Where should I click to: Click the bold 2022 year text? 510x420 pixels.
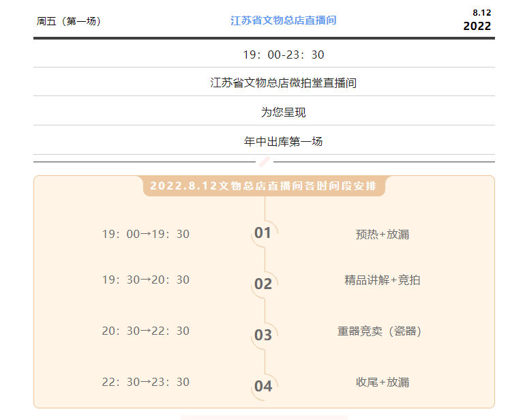click(477, 26)
